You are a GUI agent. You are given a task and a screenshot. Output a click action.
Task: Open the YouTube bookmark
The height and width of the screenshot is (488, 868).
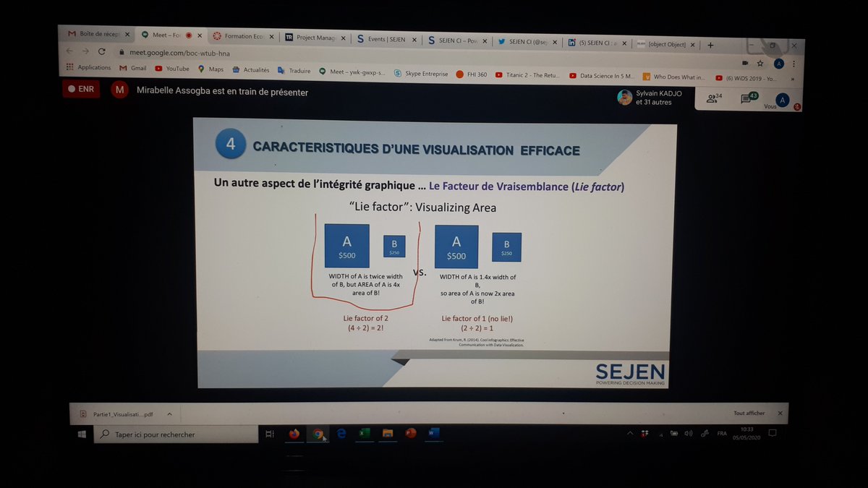(172, 69)
